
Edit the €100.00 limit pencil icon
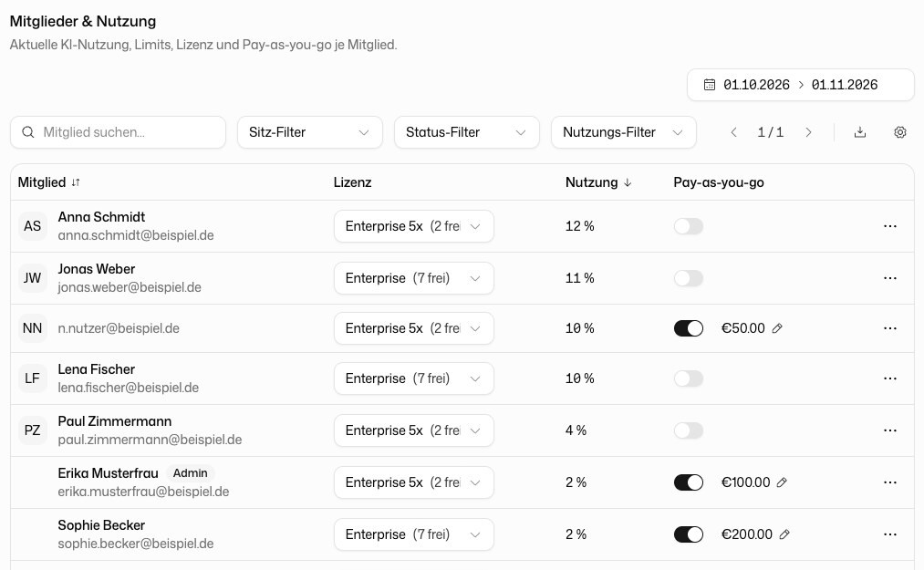point(782,482)
